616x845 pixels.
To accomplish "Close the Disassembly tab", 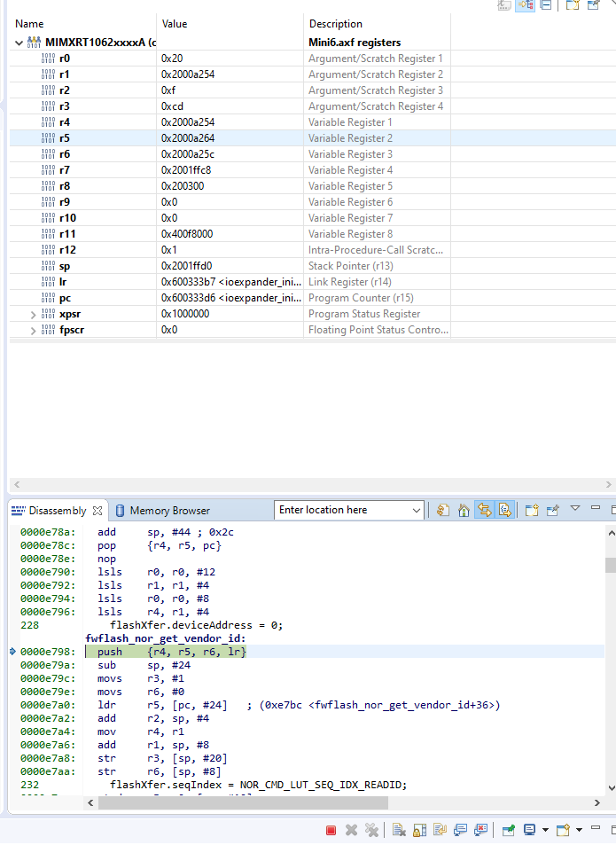I will [x=97, y=511].
